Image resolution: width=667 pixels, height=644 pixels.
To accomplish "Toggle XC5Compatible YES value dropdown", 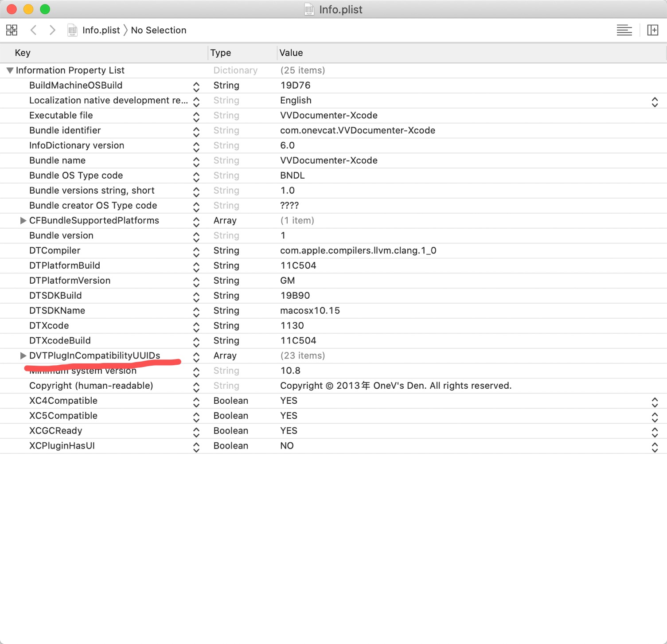I will click(655, 417).
